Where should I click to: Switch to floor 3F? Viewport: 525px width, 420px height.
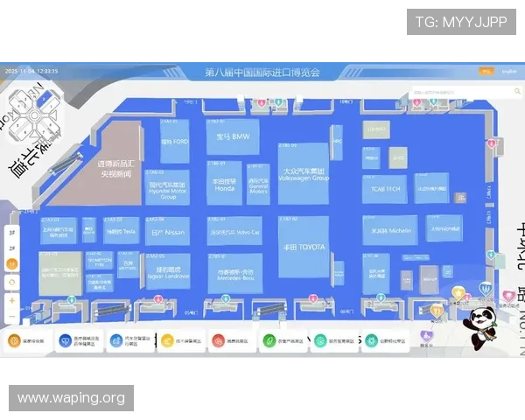(x=12, y=234)
